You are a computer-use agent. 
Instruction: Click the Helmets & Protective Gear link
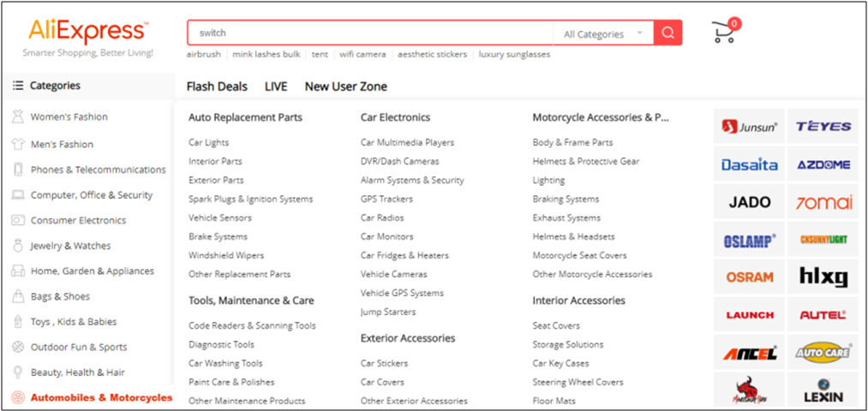point(585,161)
